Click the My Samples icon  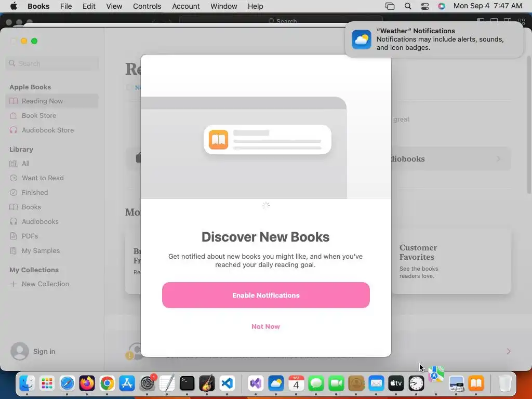pos(13,251)
